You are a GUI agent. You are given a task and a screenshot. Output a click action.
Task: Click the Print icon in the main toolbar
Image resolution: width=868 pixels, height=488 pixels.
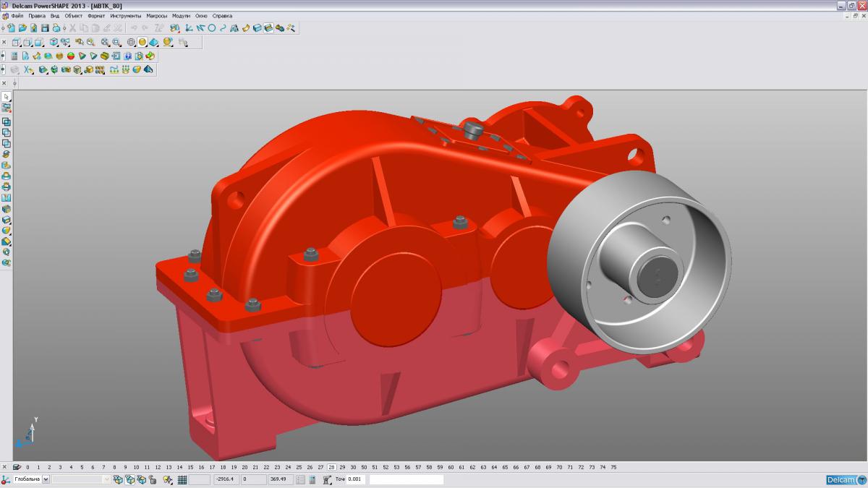pyautogui.click(x=56, y=27)
